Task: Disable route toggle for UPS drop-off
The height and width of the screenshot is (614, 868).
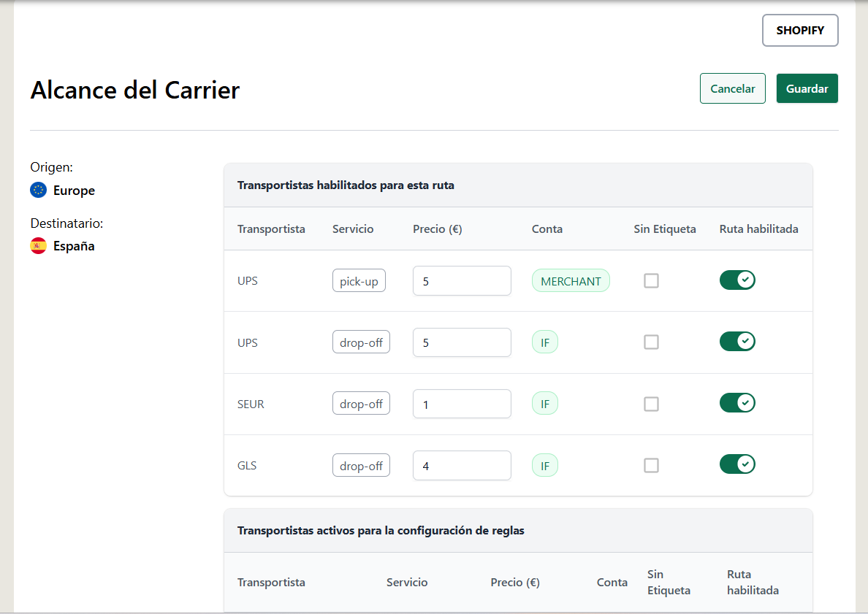Action: [x=737, y=341]
